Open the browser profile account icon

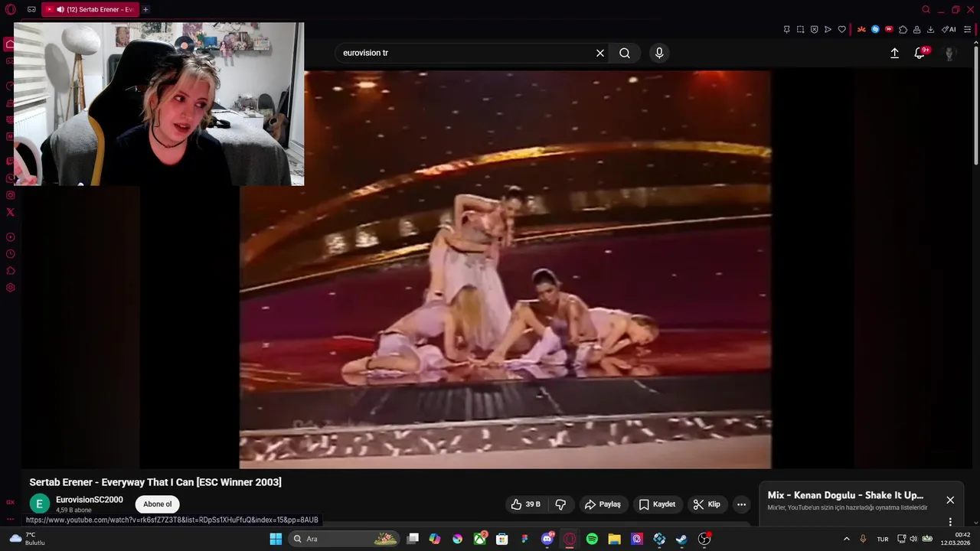916,29
